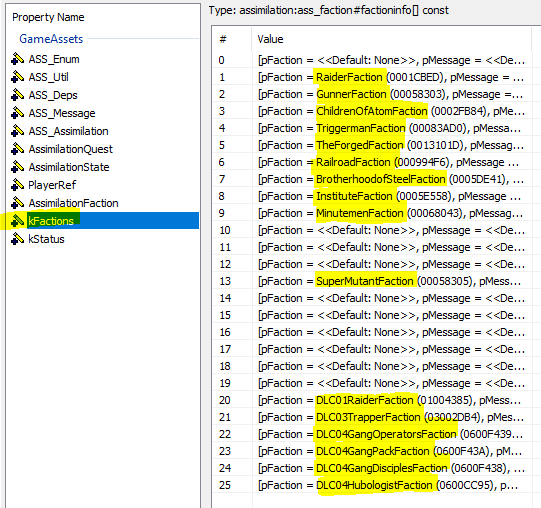Image resolution: width=541 pixels, height=508 pixels.
Task: Click the # column header
Action: (x=223, y=39)
